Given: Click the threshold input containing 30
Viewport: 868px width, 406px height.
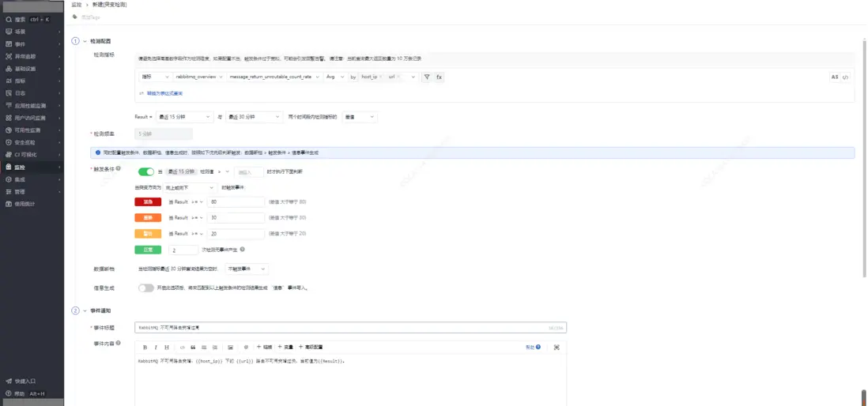Looking at the screenshot, I should (236, 218).
